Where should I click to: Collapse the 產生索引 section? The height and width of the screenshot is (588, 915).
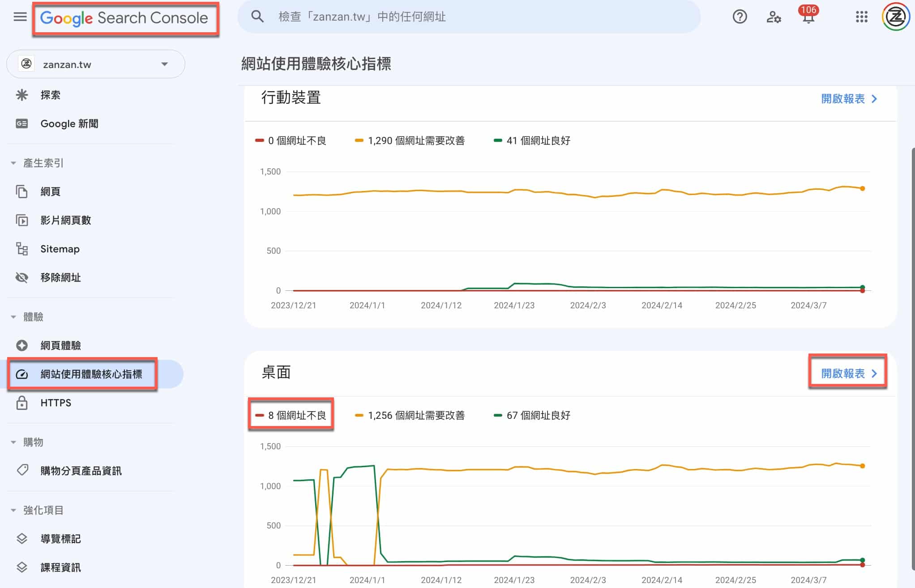coord(38,163)
